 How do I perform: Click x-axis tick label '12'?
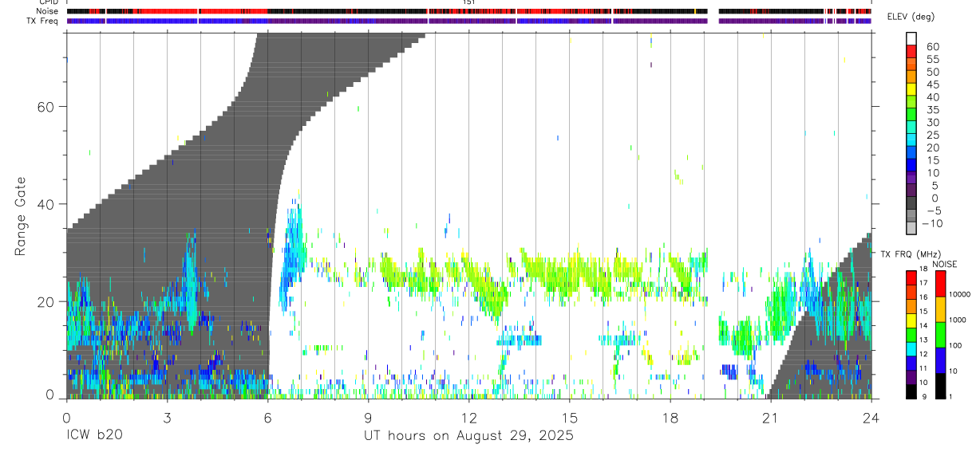(x=468, y=417)
